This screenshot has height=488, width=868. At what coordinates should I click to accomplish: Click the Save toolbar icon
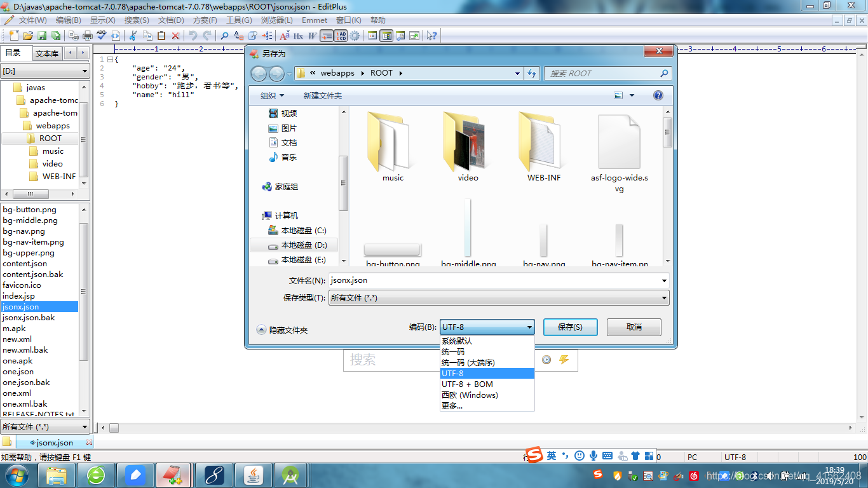click(x=42, y=36)
